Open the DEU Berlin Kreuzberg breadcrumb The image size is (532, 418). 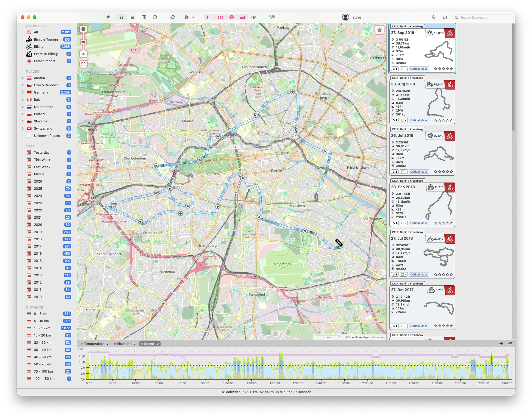[407, 26]
